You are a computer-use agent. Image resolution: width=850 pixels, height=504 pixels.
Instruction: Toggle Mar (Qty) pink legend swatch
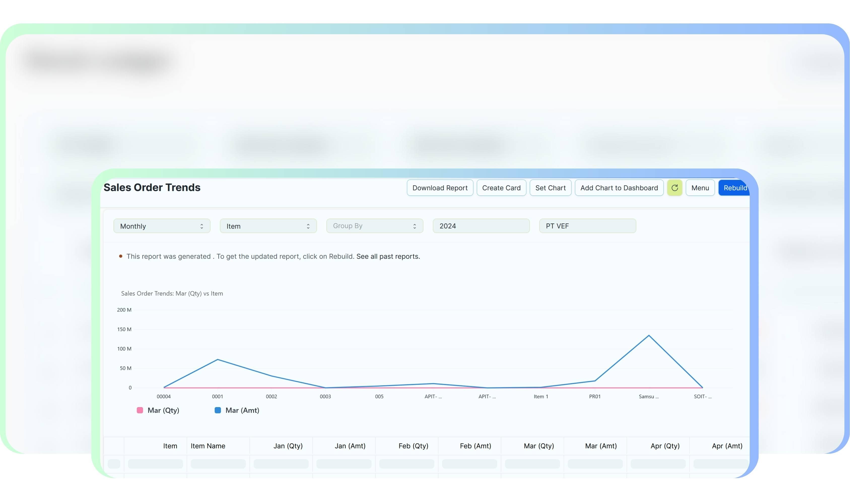point(140,410)
